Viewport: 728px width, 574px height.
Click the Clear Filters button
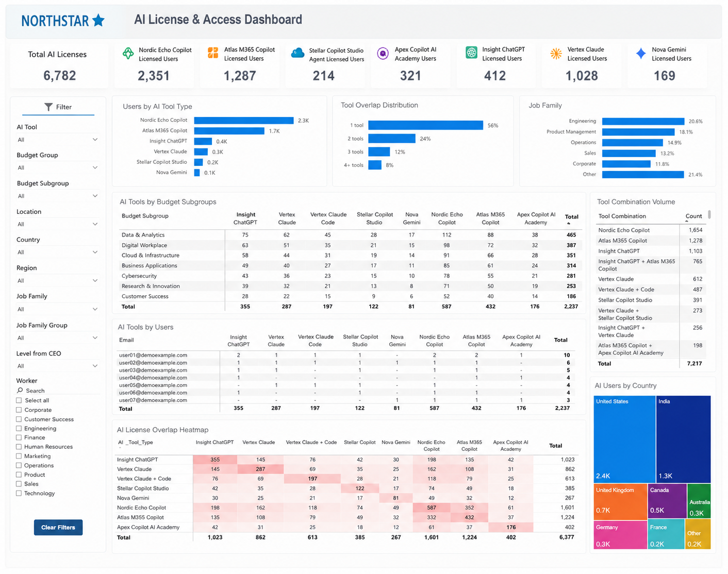click(58, 527)
